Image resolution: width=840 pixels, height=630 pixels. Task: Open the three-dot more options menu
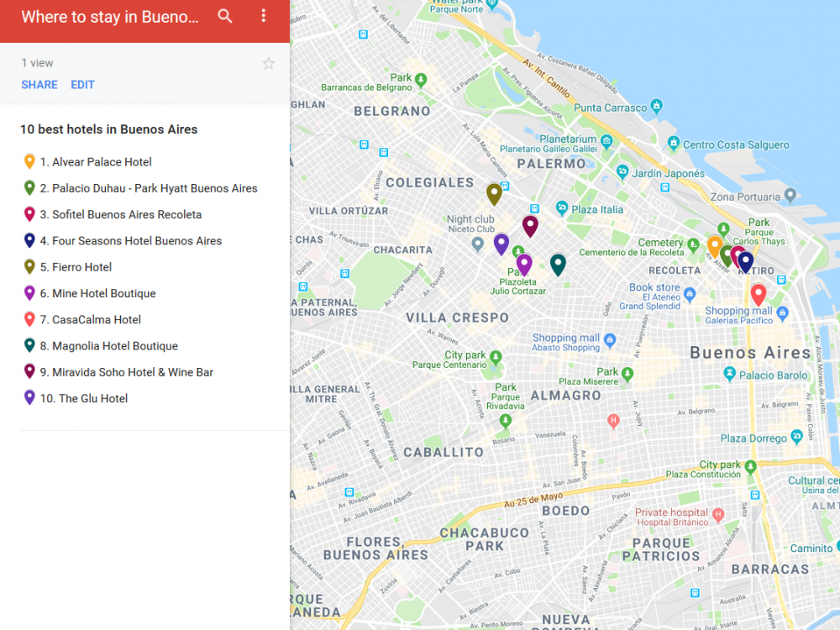(263, 16)
